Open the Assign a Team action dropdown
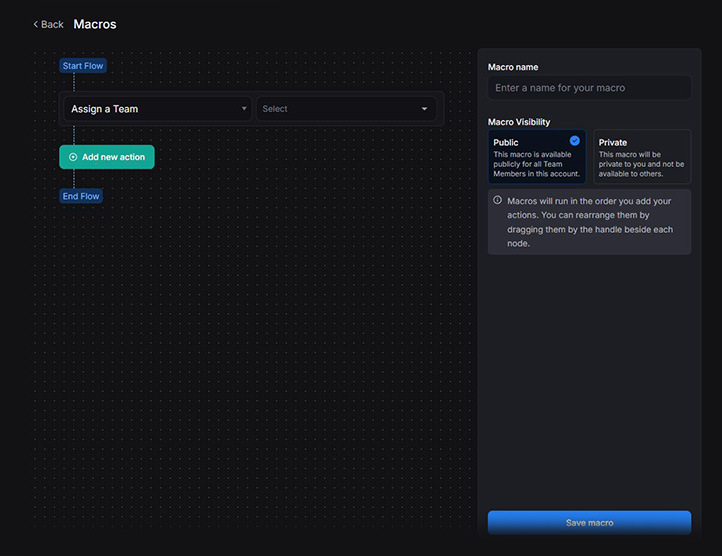722x556 pixels. pyautogui.click(x=157, y=109)
